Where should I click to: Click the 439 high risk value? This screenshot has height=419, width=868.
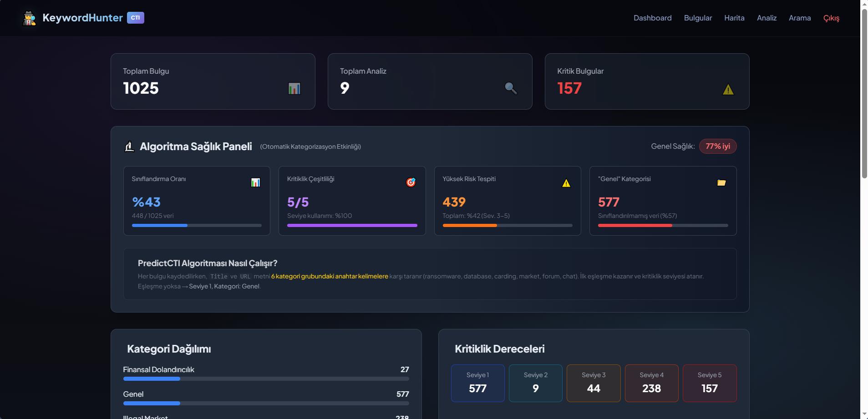click(x=454, y=202)
